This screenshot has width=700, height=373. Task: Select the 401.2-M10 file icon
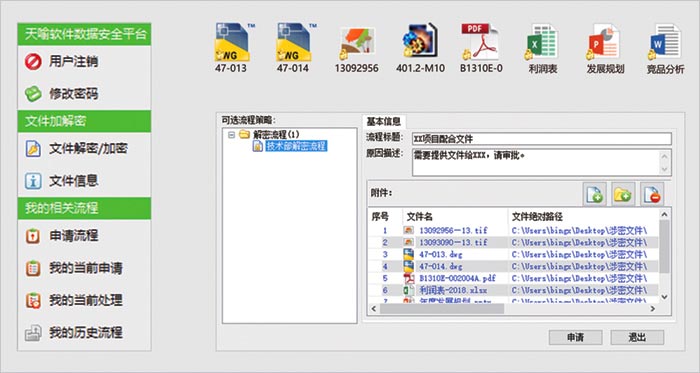420,41
